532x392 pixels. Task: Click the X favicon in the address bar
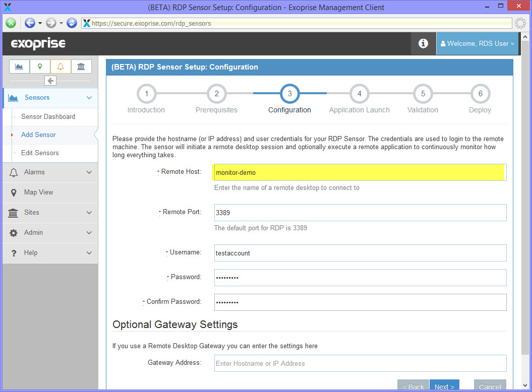(x=87, y=23)
